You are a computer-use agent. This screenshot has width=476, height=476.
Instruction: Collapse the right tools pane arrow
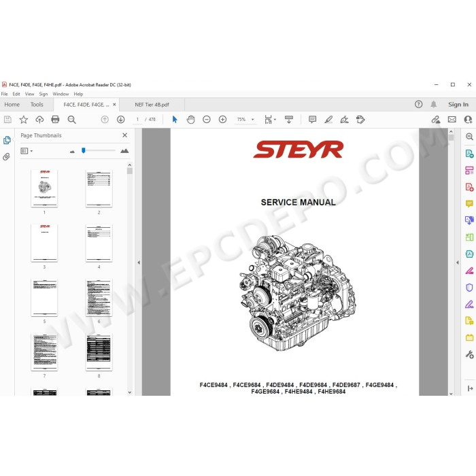tap(457, 262)
